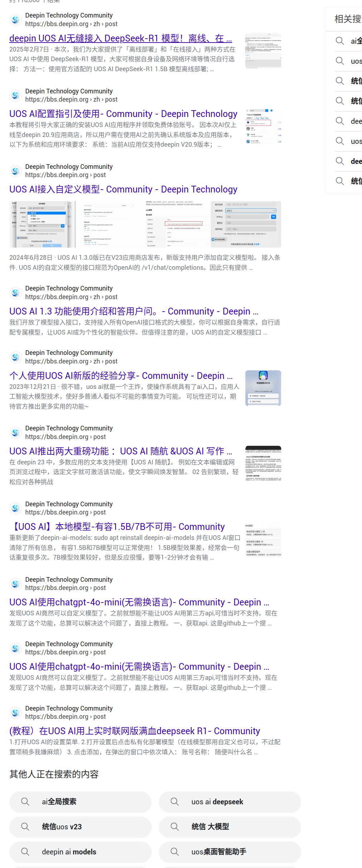Open thumbnail beside UOS AI推出两大重磅功能 result
The image size is (362, 868).
pos(263,464)
